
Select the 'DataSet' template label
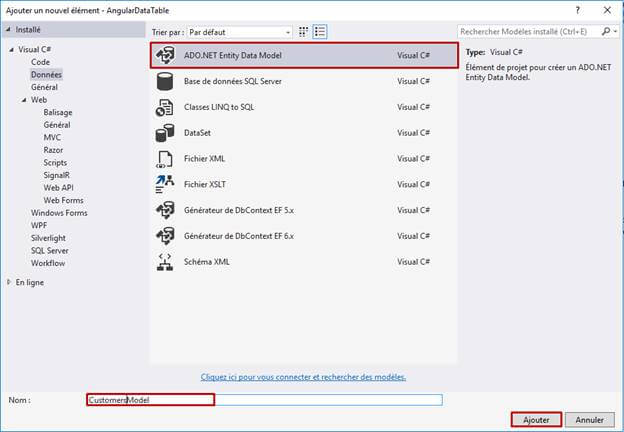[x=197, y=133]
